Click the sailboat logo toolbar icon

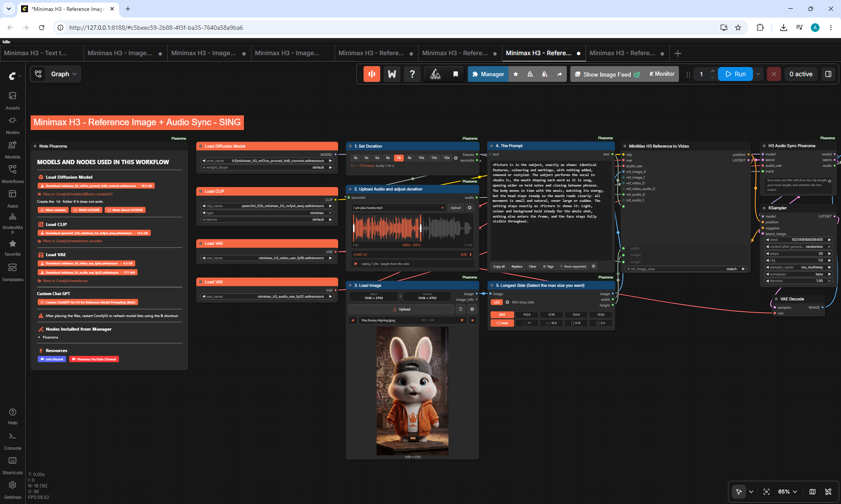point(435,74)
